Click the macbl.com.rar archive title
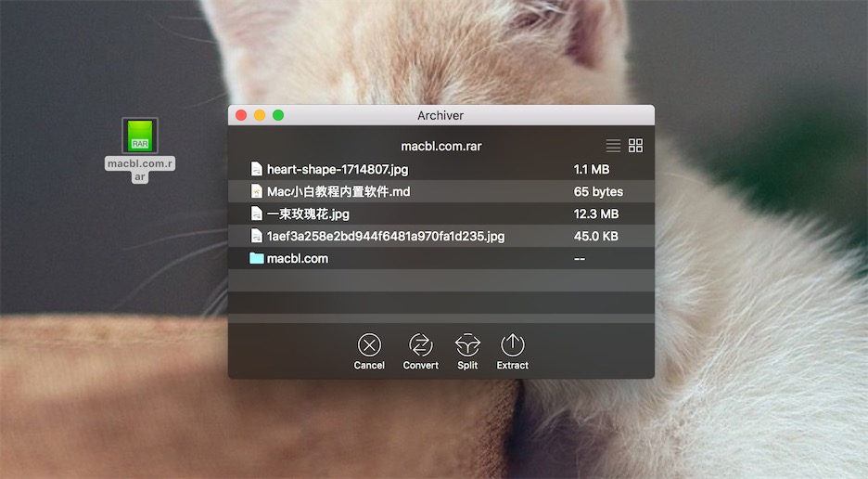 tap(441, 147)
